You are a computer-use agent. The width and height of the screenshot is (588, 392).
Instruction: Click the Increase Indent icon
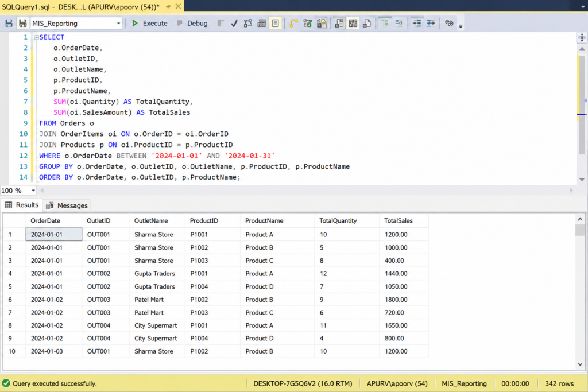coord(431,23)
